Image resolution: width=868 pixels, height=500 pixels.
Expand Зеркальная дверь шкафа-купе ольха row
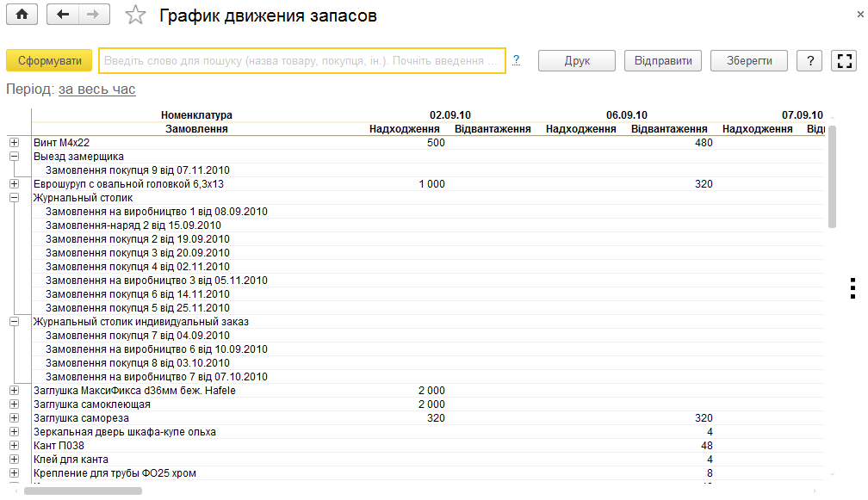[15, 432]
